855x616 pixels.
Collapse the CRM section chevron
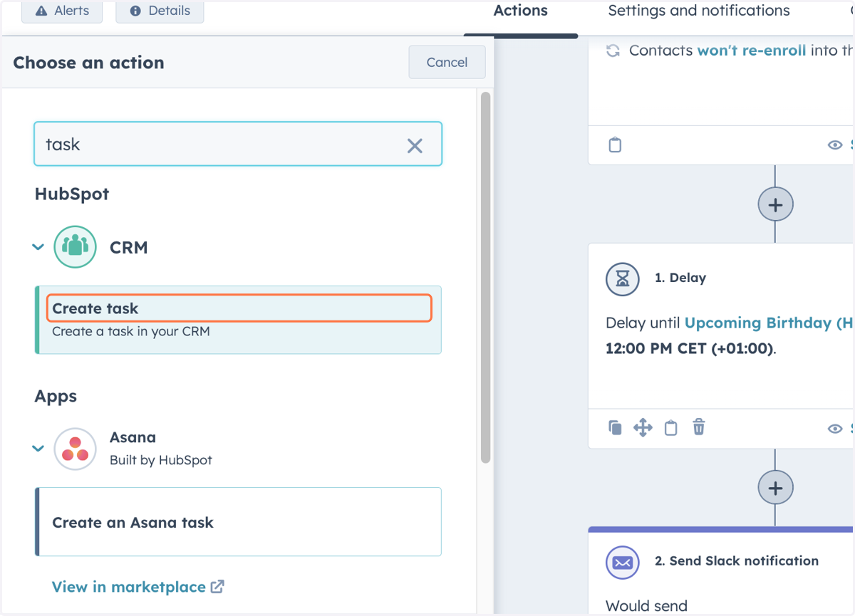(38, 248)
